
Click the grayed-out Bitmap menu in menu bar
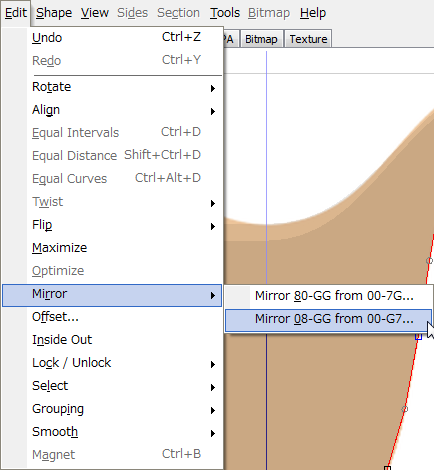269,13
